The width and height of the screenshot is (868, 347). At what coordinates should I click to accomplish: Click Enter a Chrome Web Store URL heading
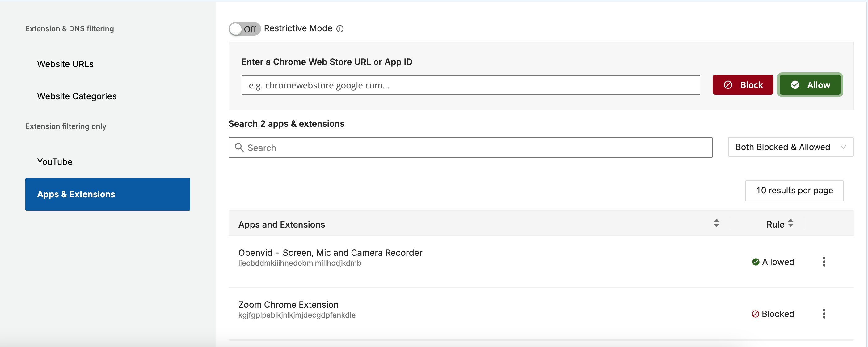pos(327,62)
